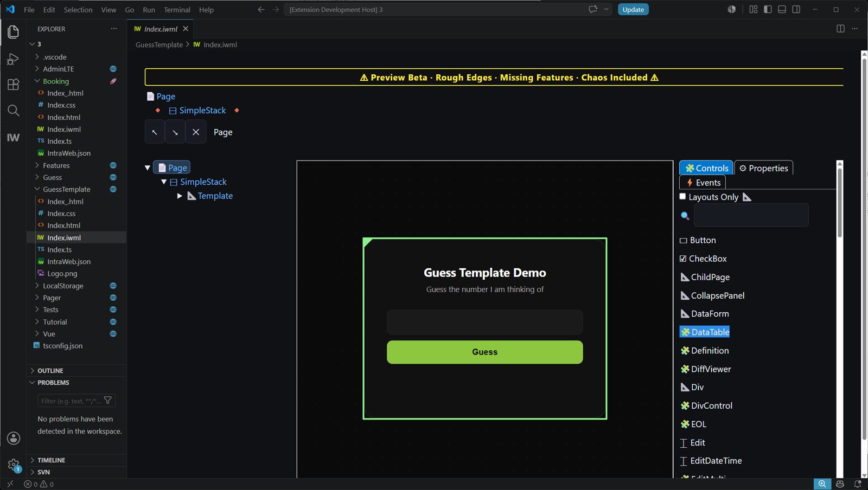Go back in navigation history
868x490 pixels.
(261, 9)
